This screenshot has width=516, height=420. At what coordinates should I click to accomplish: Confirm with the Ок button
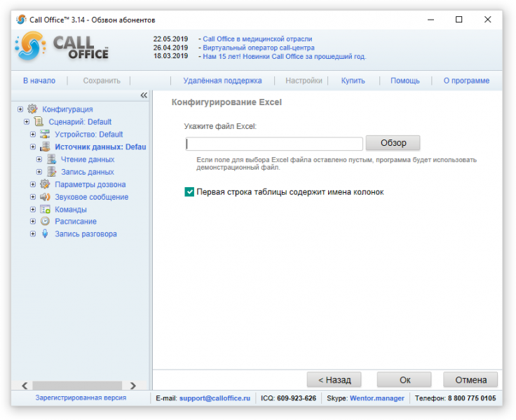click(x=405, y=380)
